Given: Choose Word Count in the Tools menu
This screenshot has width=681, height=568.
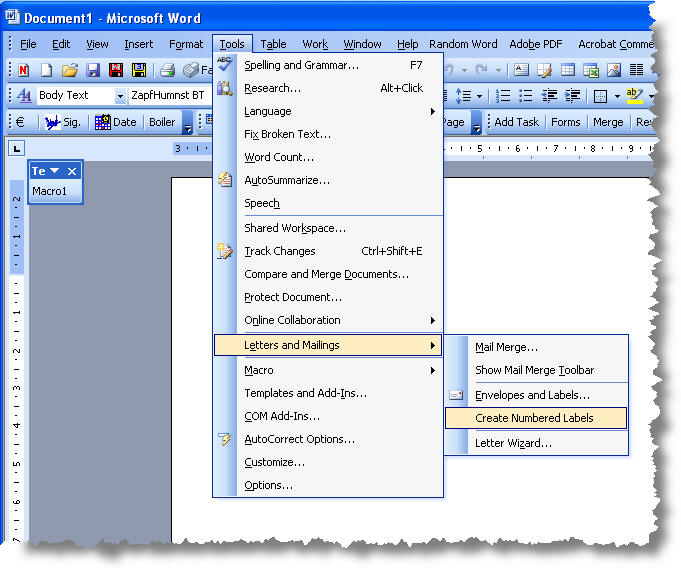Looking at the screenshot, I should pyautogui.click(x=328, y=157).
